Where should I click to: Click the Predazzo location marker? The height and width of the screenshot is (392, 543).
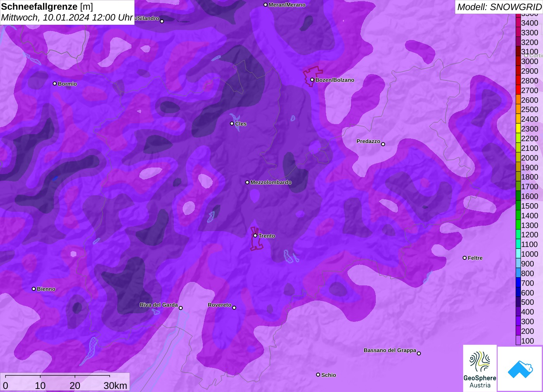point(383,144)
